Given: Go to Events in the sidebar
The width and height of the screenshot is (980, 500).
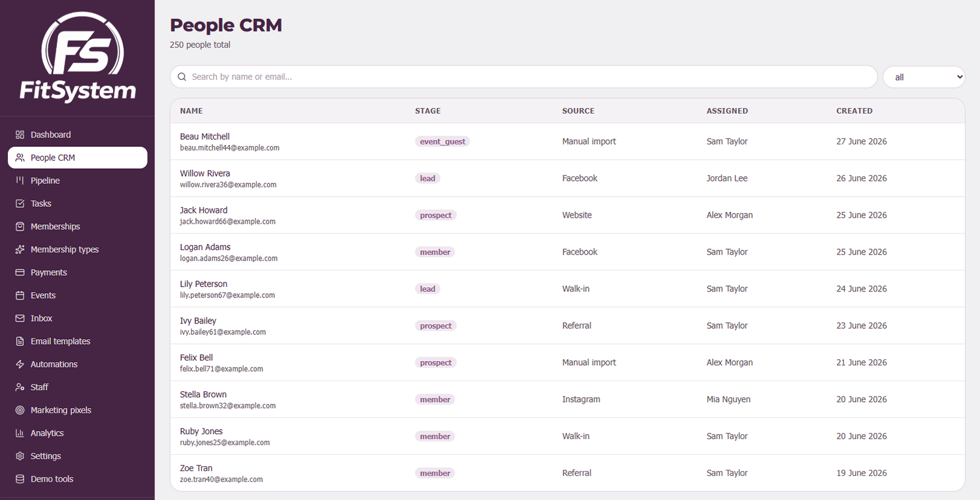Looking at the screenshot, I should (x=77, y=296).
